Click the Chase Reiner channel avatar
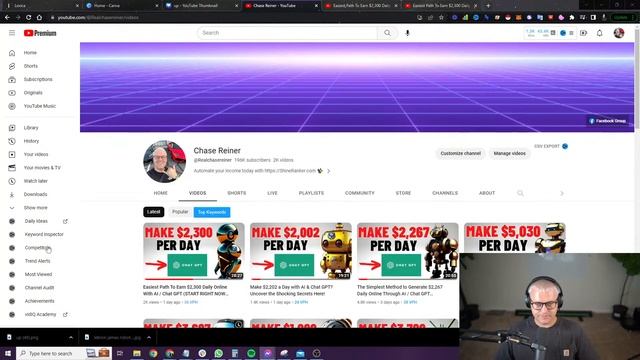Viewport: 640px width, 360px height. tap(164, 162)
